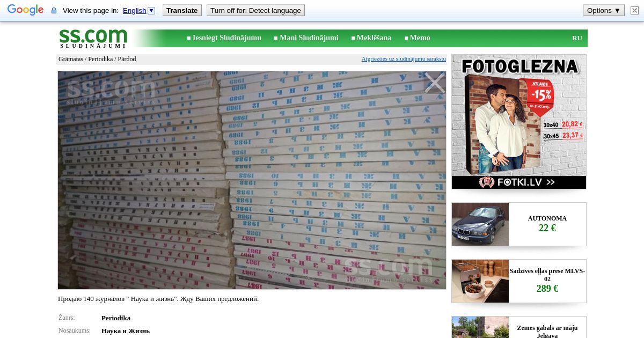Close the enlarged magazine photo
The height and width of the screenshot is (338, 644).
[x=434, y=83]
